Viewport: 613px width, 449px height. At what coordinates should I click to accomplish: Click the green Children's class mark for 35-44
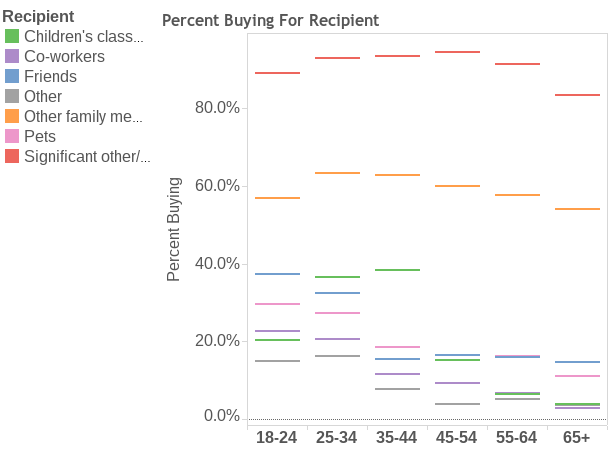tap(398, 270)
